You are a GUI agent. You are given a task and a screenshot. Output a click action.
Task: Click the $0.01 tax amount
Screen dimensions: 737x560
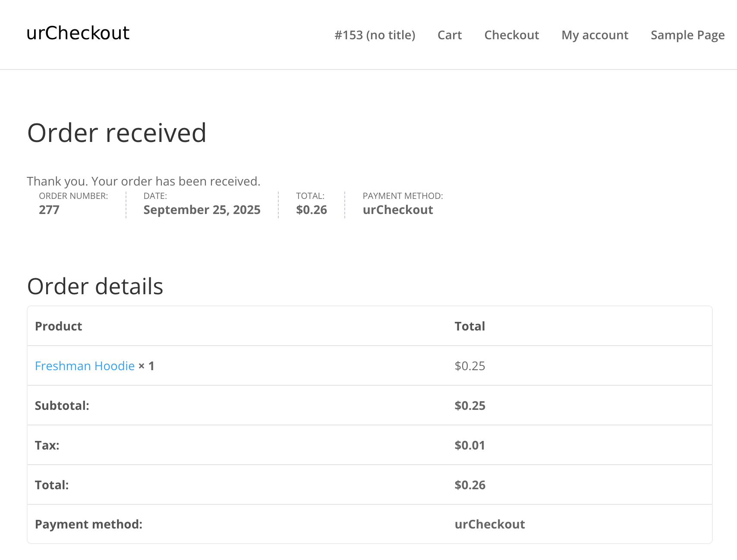click(x=469, y=445)
